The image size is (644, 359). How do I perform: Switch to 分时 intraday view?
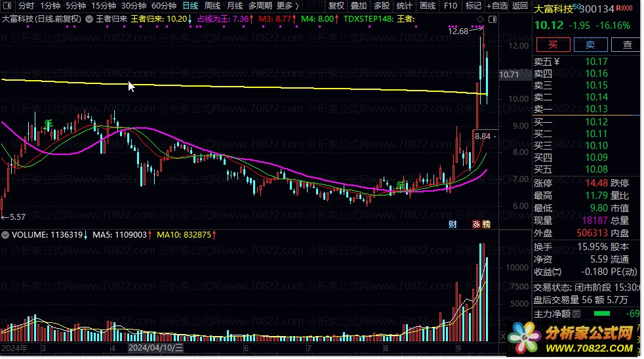click(x=26, y=6)
